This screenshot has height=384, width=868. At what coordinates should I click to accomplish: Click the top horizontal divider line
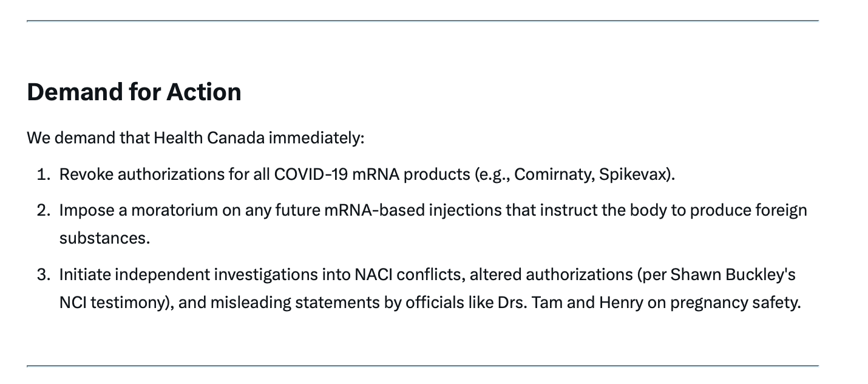(x=422, y=21)
